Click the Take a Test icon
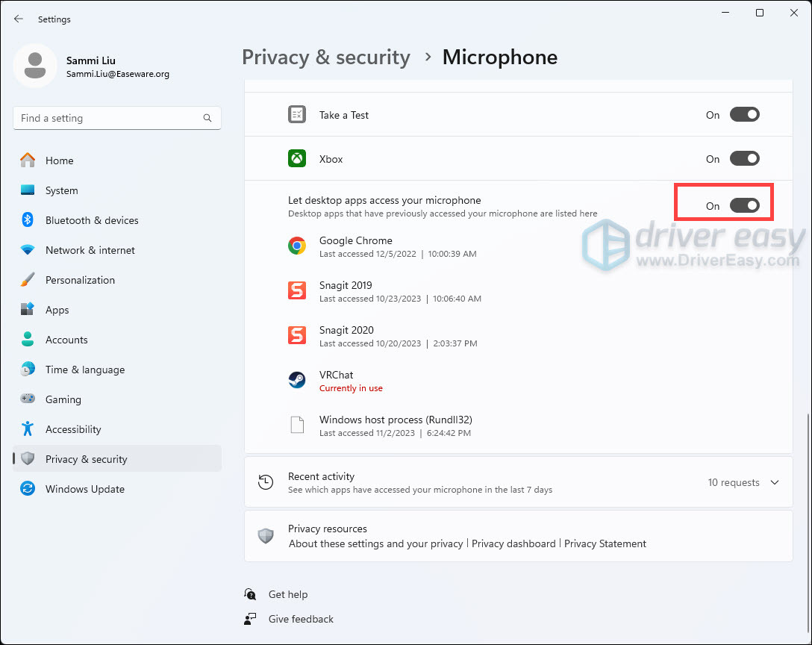This screenshot has height=645, width=812. click(297, 115)
